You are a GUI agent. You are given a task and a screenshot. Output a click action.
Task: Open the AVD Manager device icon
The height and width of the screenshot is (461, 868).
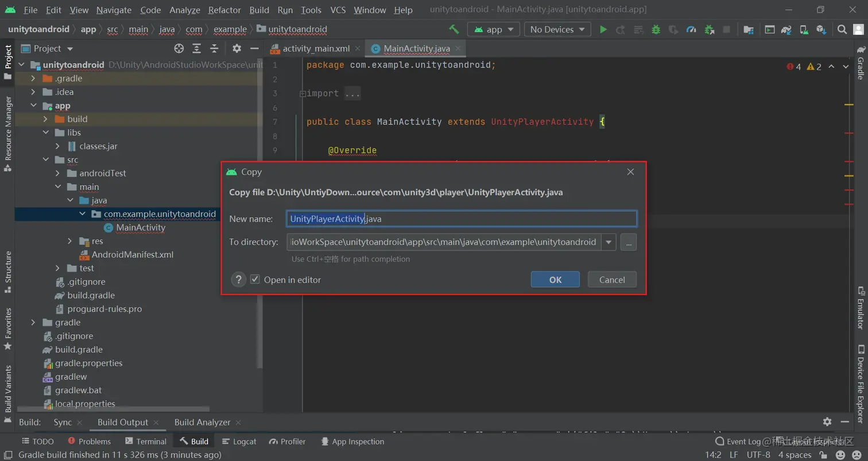pos(804,29)
